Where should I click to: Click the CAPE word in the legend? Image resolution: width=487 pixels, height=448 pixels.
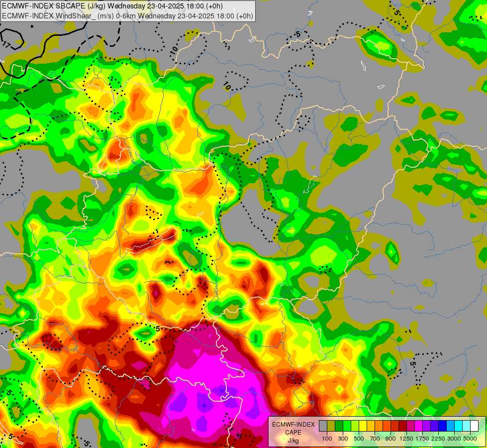point(293,433)
